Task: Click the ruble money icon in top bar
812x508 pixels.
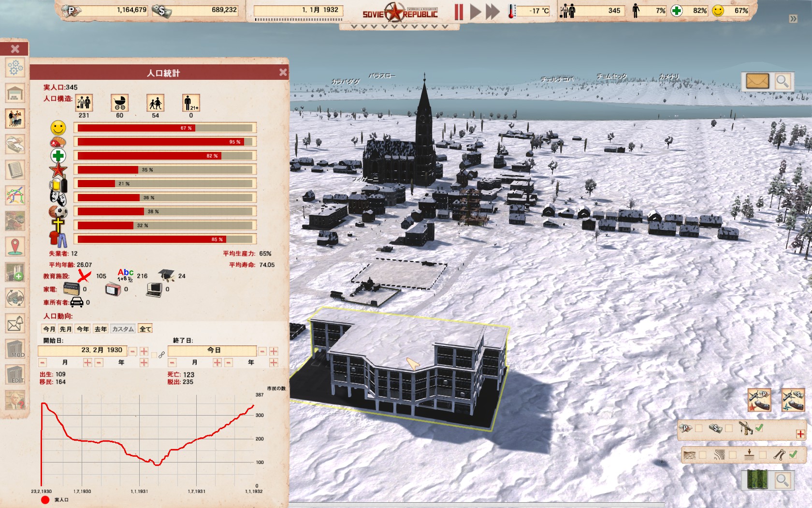Action: point(71,11)
